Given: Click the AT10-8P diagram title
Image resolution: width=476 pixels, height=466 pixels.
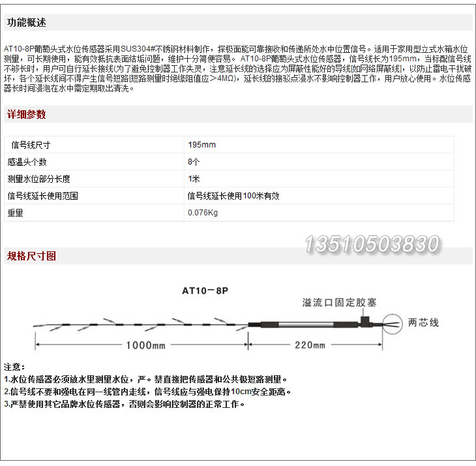Looking at the screenshot, I should click(x=205, y=290).
